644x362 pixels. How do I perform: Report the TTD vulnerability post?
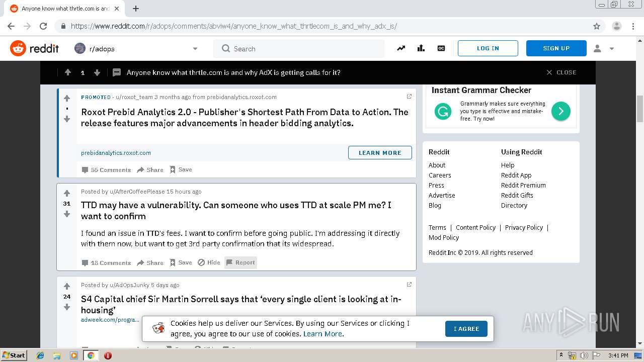[x=240, y=262]
